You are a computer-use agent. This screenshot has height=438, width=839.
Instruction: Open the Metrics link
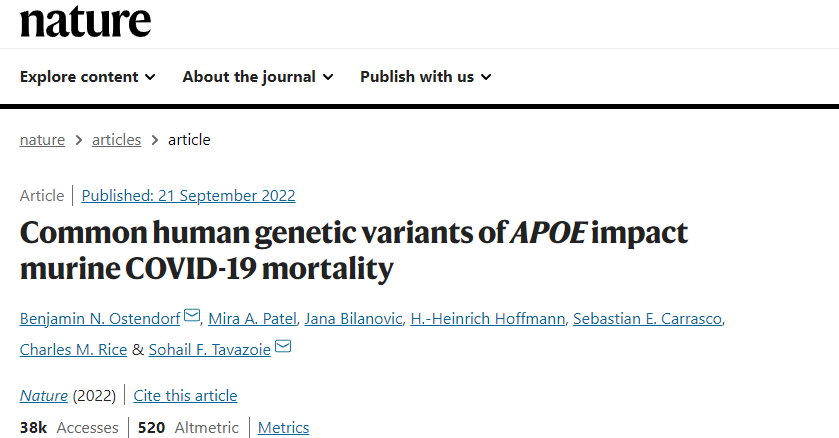click(284, 428)
